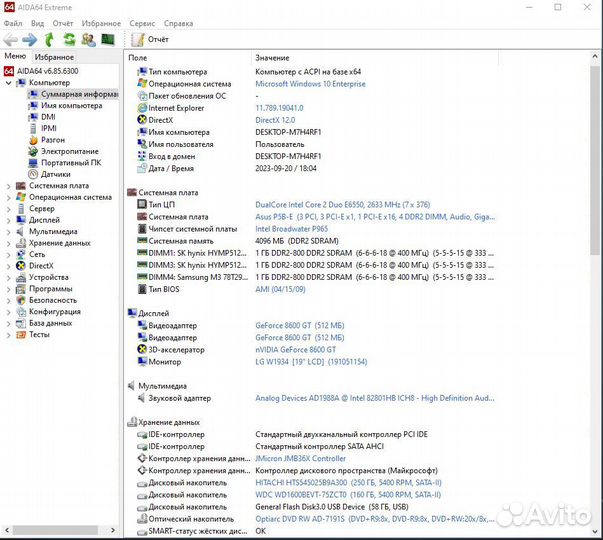Collapse the Компьютер tree node
Viewport: 603px width, 540px height.
coord(8,83)
